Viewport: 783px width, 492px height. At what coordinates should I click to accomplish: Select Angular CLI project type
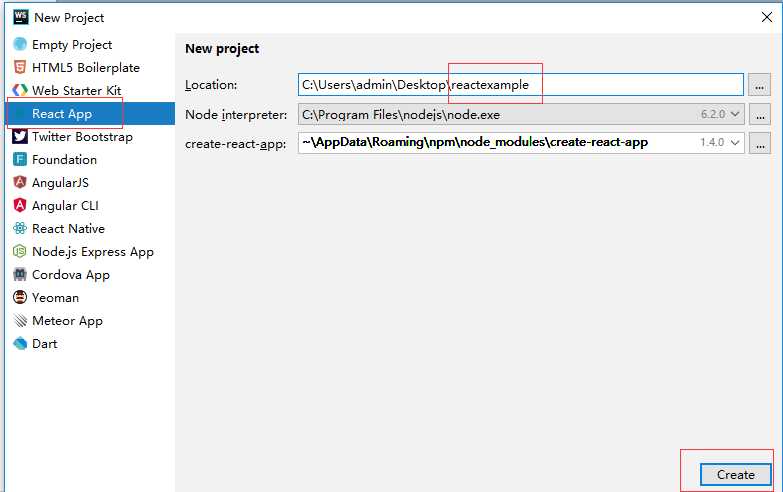click(90, 205)
